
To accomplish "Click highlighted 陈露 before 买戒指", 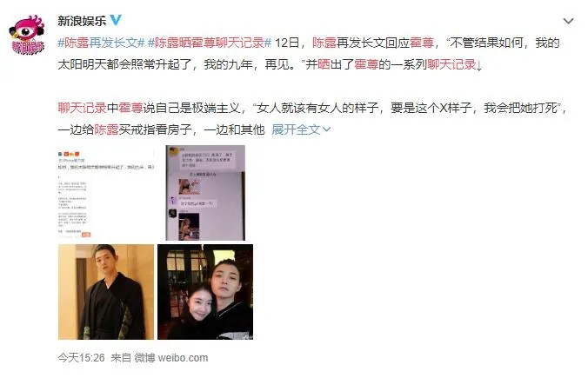I will (106, 129).
